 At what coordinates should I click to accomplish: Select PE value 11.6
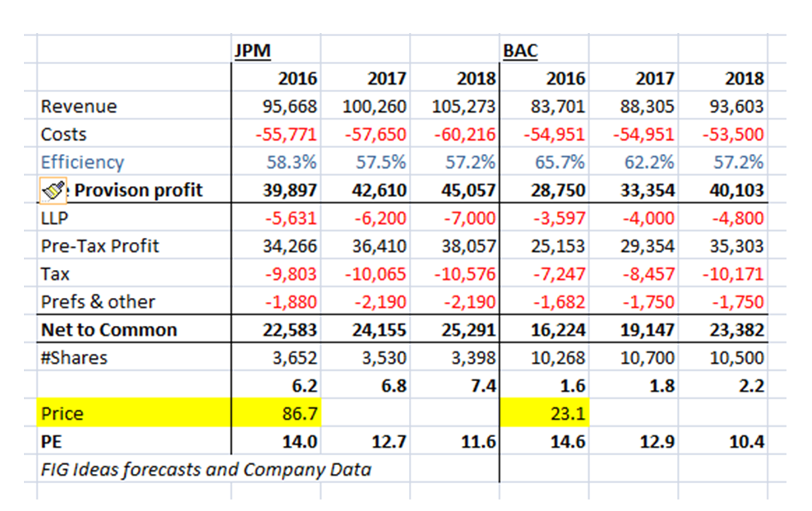coord(479,442)
